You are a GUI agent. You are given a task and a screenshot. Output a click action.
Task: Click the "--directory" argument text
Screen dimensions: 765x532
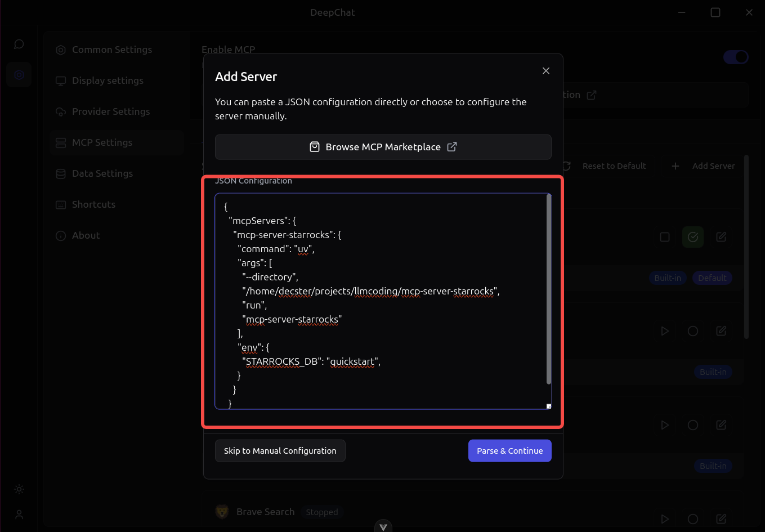(270, 277)
